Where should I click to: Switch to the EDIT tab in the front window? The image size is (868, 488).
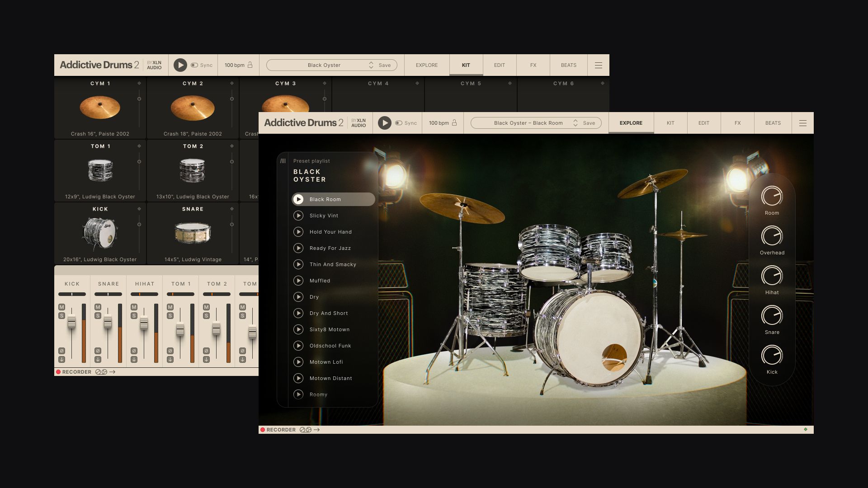tap(704, 123)
